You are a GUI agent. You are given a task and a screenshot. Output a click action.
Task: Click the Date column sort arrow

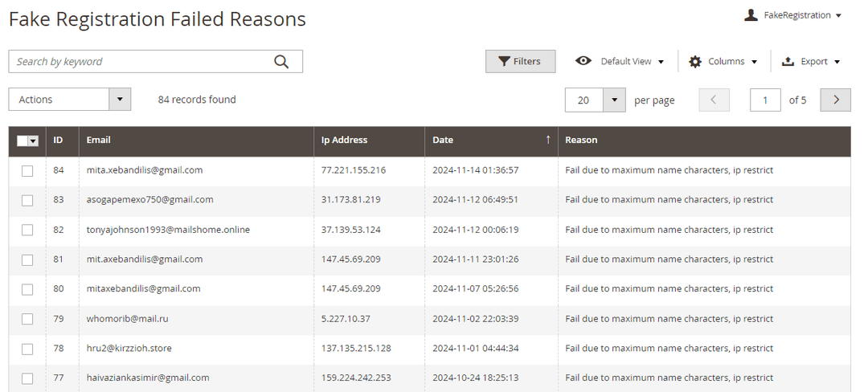(548, 140)
